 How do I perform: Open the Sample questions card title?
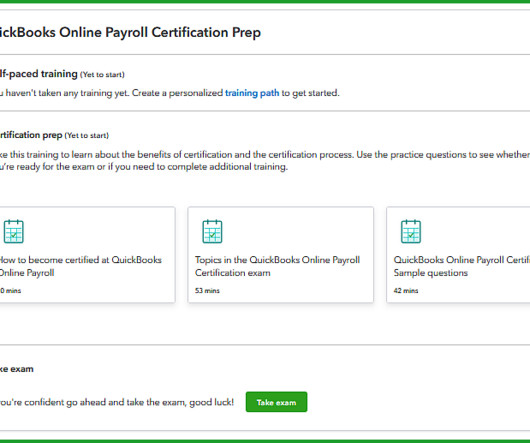[x=462, y=266]
